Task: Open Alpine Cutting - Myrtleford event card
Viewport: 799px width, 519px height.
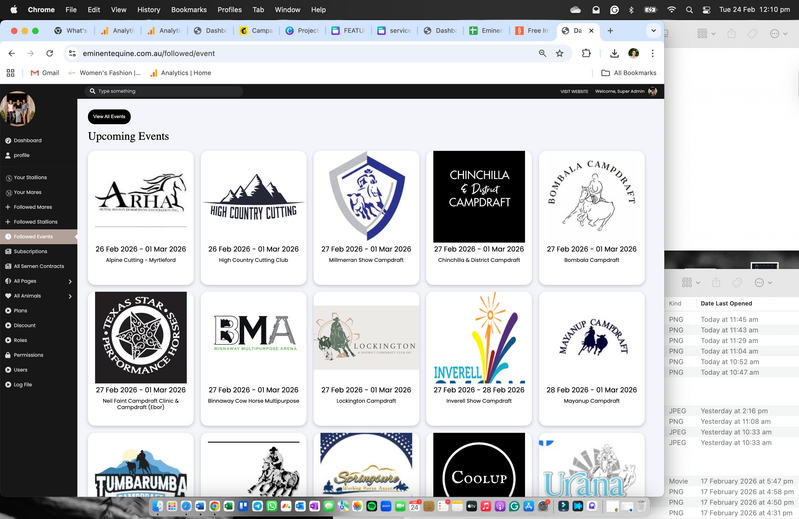Action: click(x=141, y=217)
